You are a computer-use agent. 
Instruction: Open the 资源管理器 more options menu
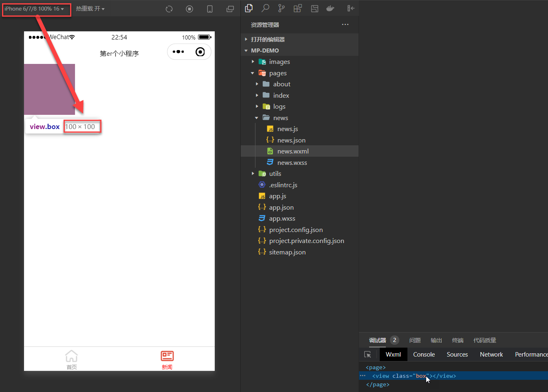(x=345, y=25)
